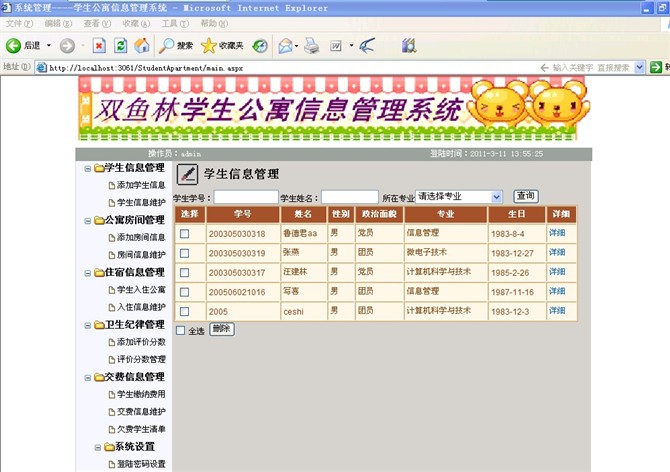Click the 学生姓名 input field
Screen dimensions: 670x472
tap(350, 197)
